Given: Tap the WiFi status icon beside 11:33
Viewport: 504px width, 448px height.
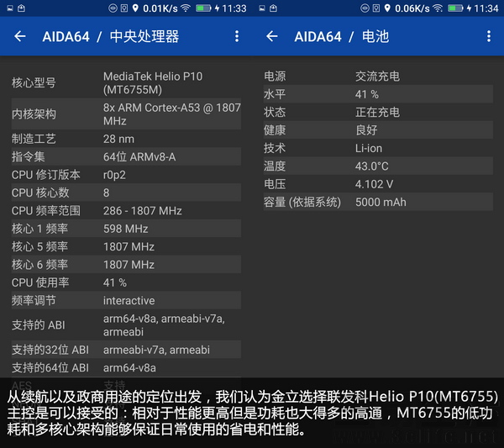Looking at the screenshot, I should [186, 8].
